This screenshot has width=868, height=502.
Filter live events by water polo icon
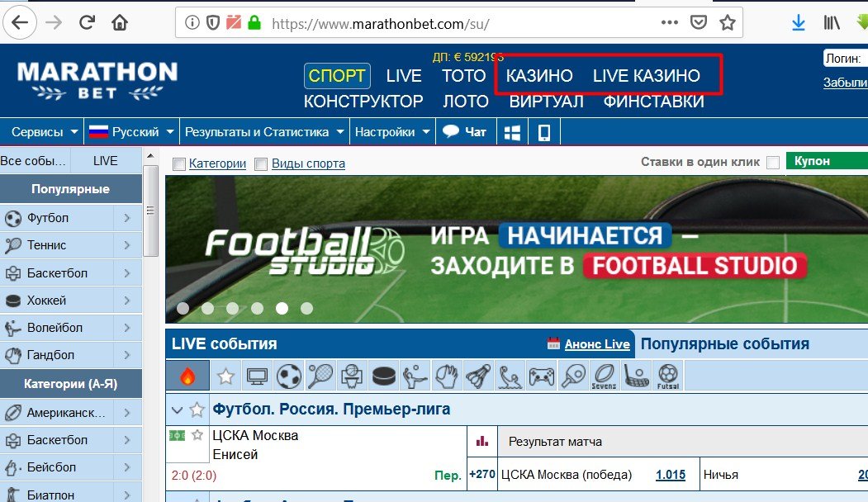510,376
